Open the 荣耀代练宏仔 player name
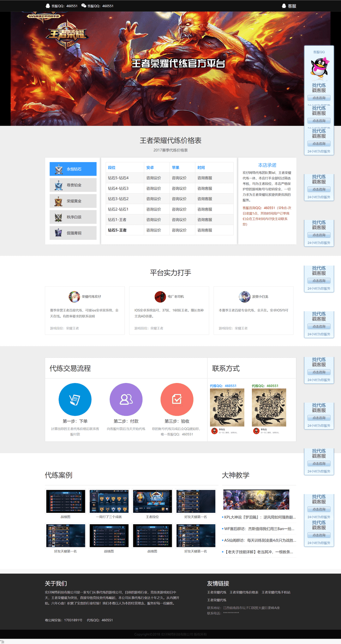The width and height of the screenshot is (341, 644). (92, 297)
